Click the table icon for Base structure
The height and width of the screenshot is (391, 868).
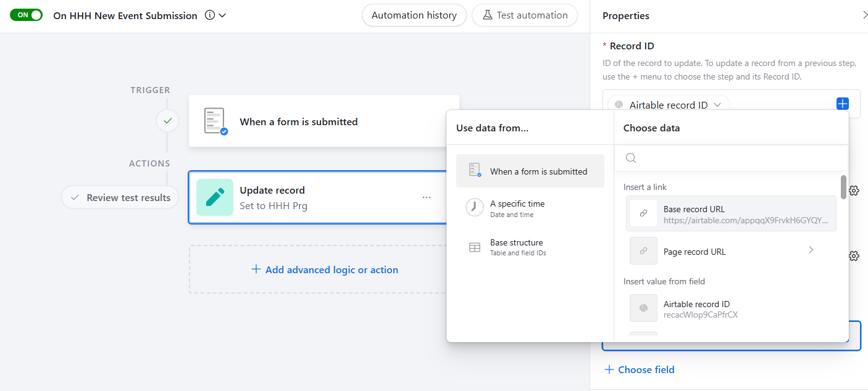click(x=475, y=247)
